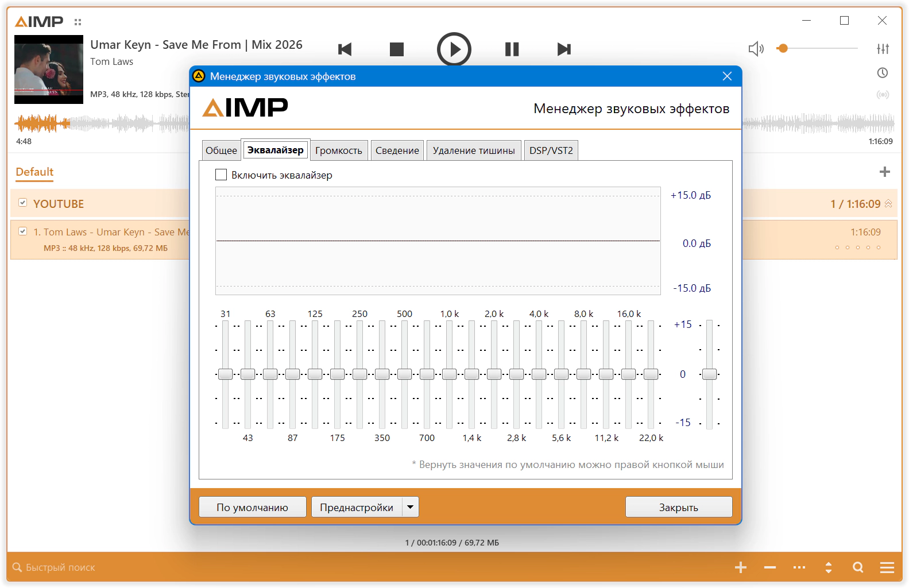Switch to the Громкость tab

click(x=338, y=150)
